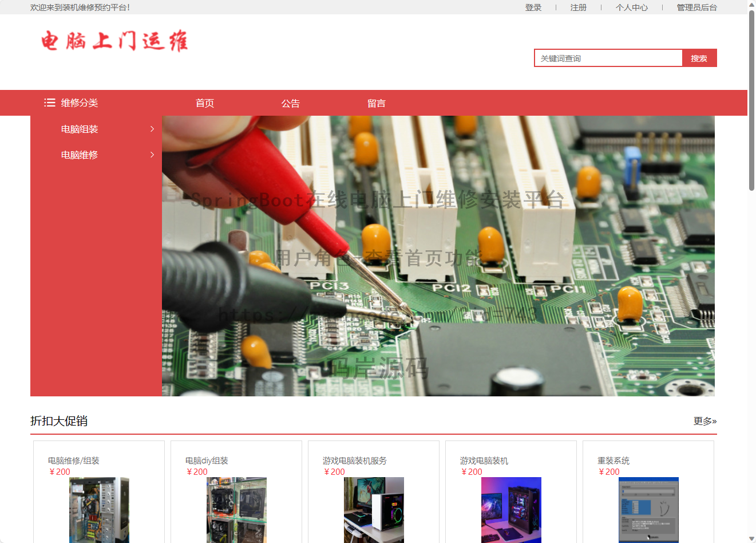Open the 注册 link
The height and width of the screenshot is (543, 756).
(x=579, y=7)
